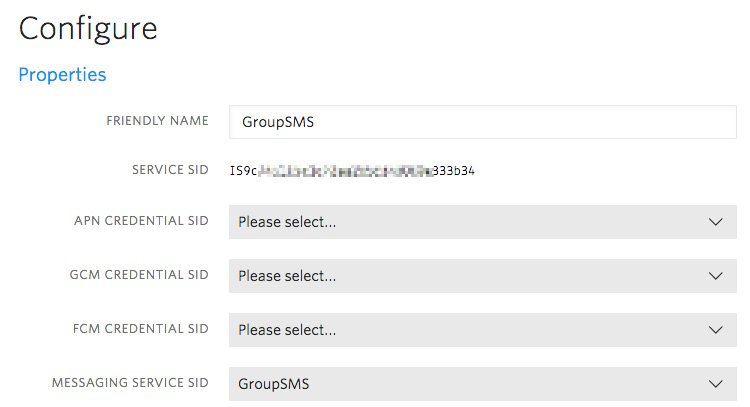Click the APN CREDENTIAL SID label

click(x=141, y=221)
